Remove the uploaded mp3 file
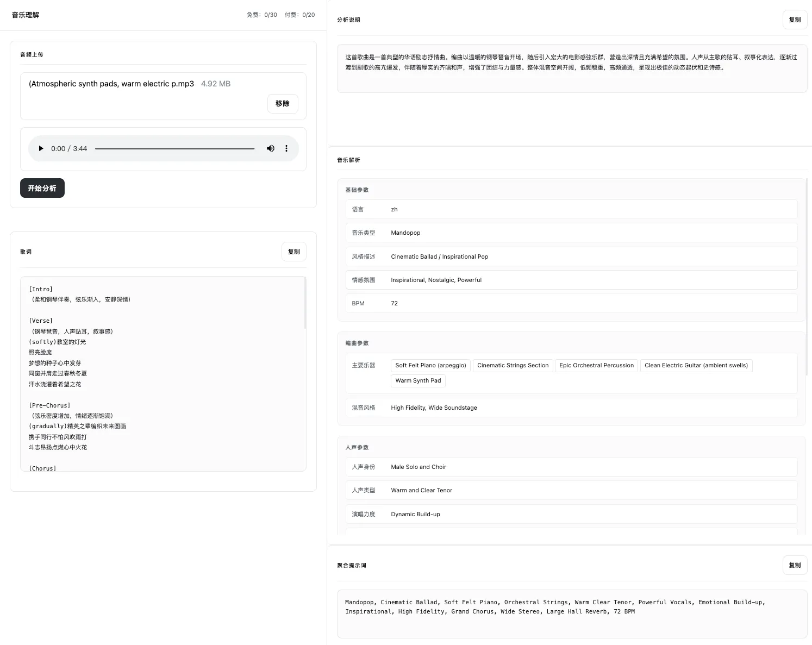 click(x=282, y=103)
